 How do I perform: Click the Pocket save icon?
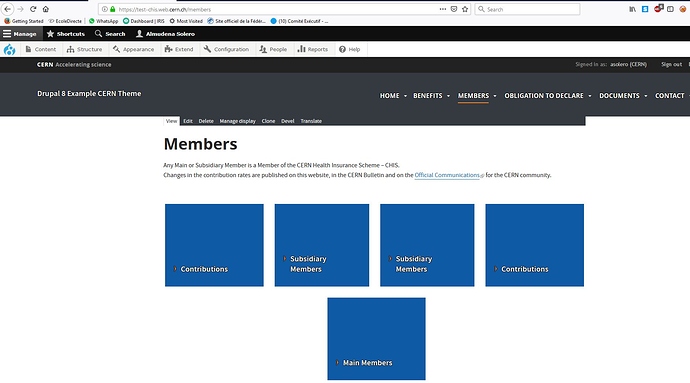pos(454,9)
